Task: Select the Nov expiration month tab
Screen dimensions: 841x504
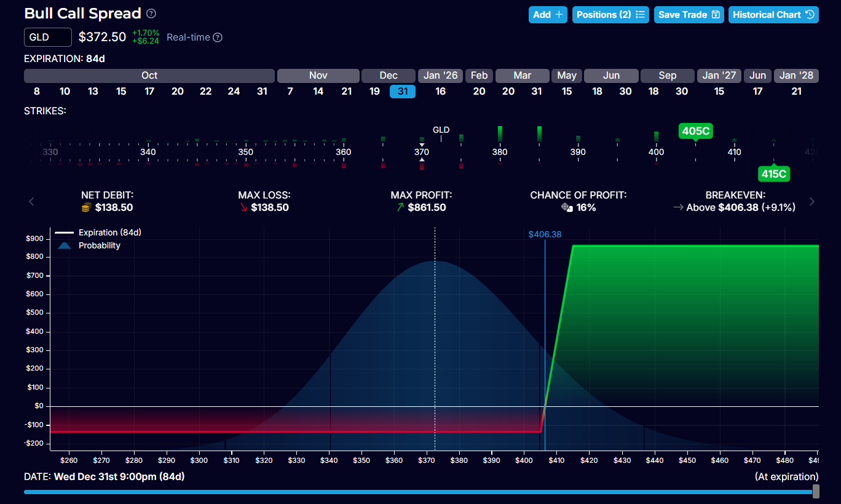Action: click(x=318, y=76)
